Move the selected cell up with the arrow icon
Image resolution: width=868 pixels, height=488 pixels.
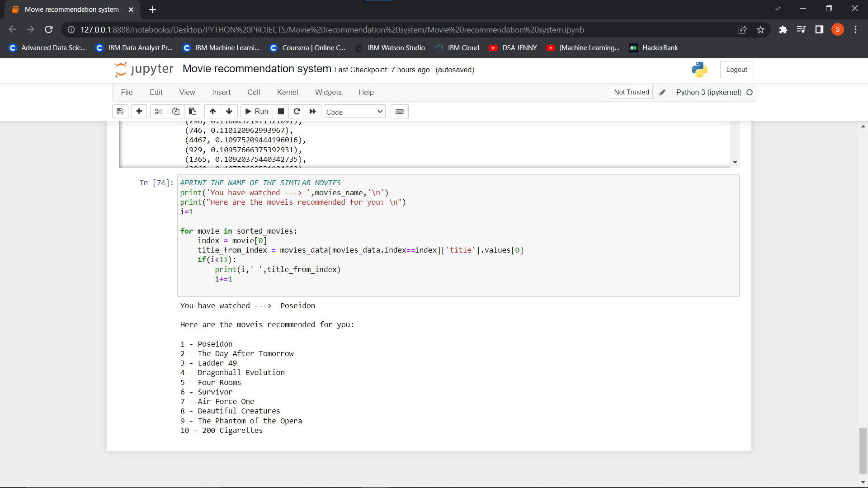tap(212, 111)
